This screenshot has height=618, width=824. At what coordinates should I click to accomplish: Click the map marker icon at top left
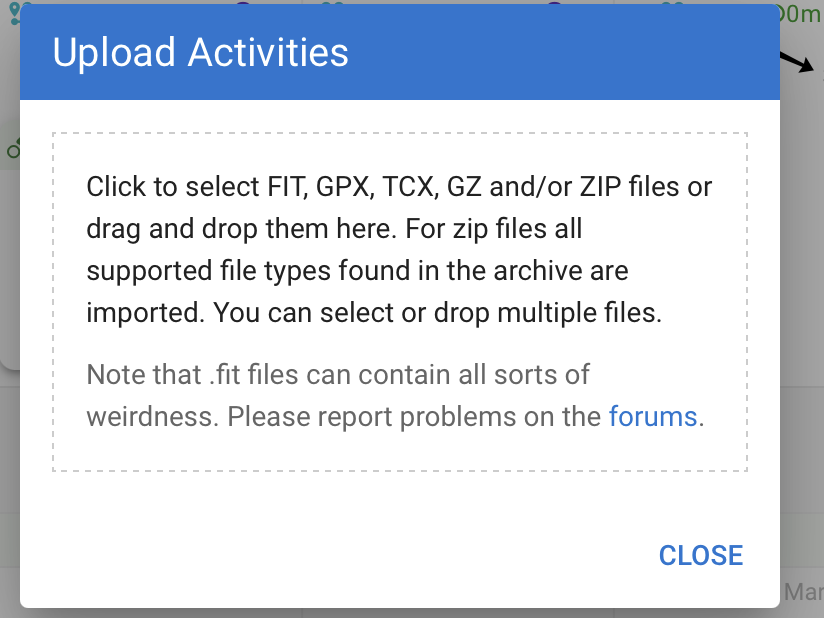(x=12, y=8)
